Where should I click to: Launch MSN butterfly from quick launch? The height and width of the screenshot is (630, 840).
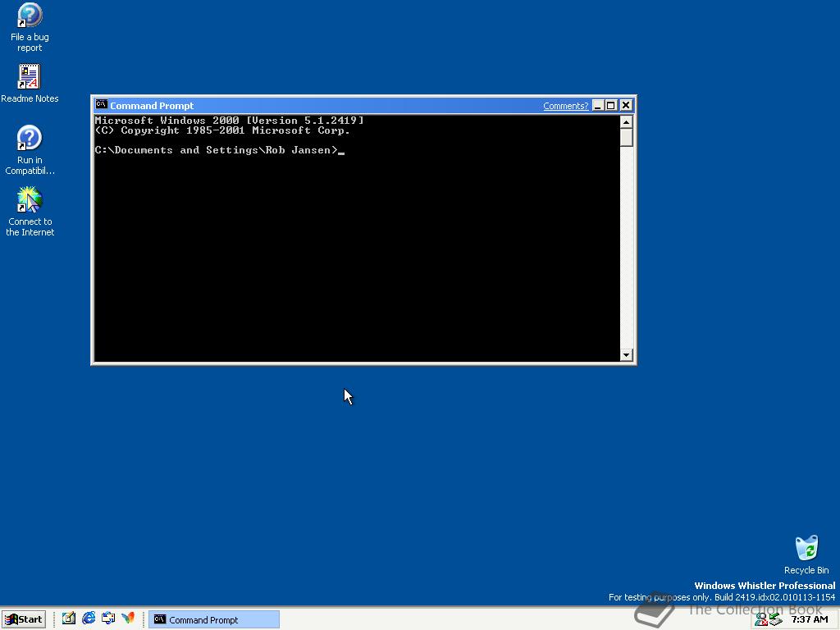[x=128, y=619]
